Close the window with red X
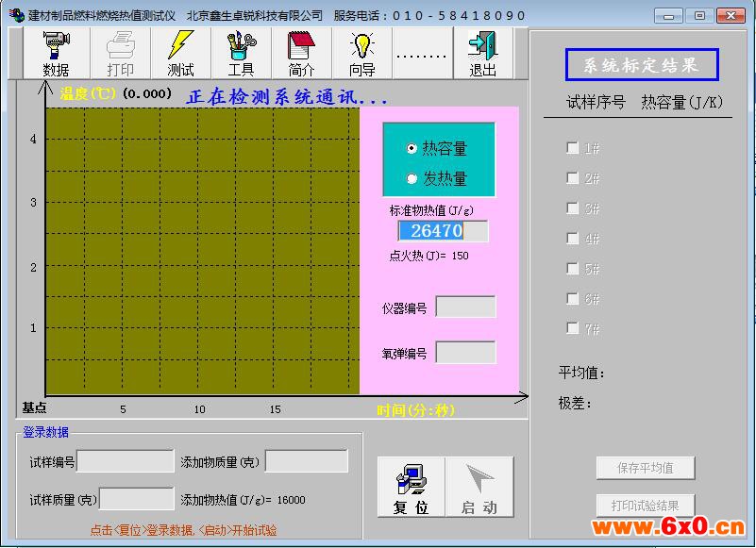Image resolution: width=756 pixels, height=548 pixels. (731, 16)
